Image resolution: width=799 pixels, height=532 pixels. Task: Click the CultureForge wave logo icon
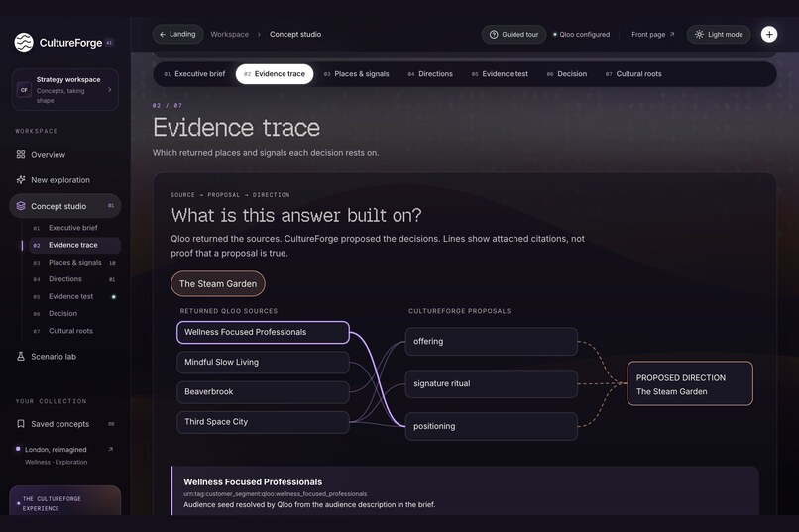coord(24,43)
